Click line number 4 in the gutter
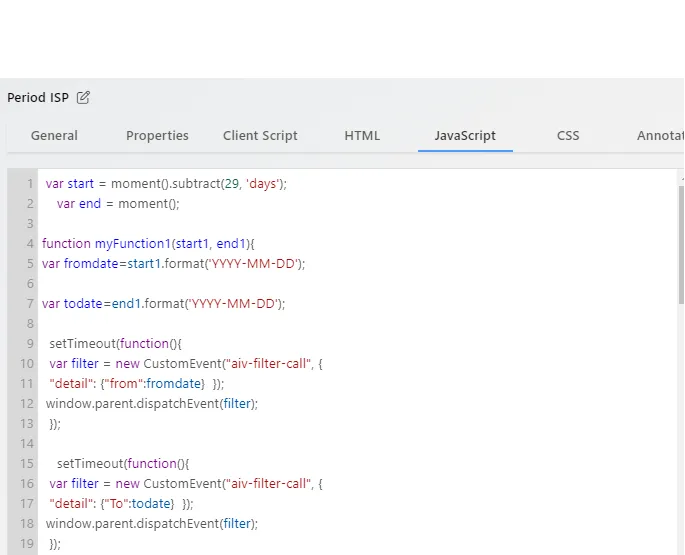Image resolution: width=685 pixels, height=555 pixels. point(30,243)
